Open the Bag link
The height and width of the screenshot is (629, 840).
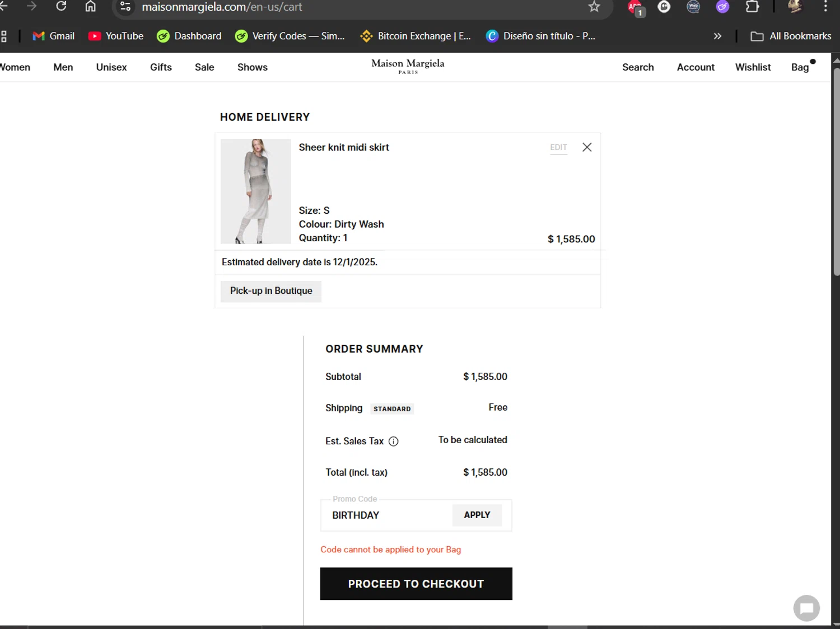(x=800, y=67)
